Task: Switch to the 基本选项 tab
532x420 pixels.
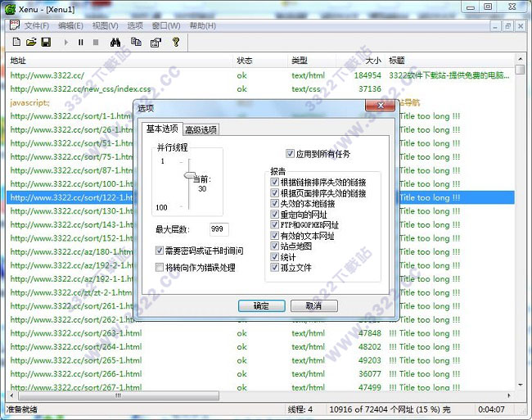Action: (162, 129)
